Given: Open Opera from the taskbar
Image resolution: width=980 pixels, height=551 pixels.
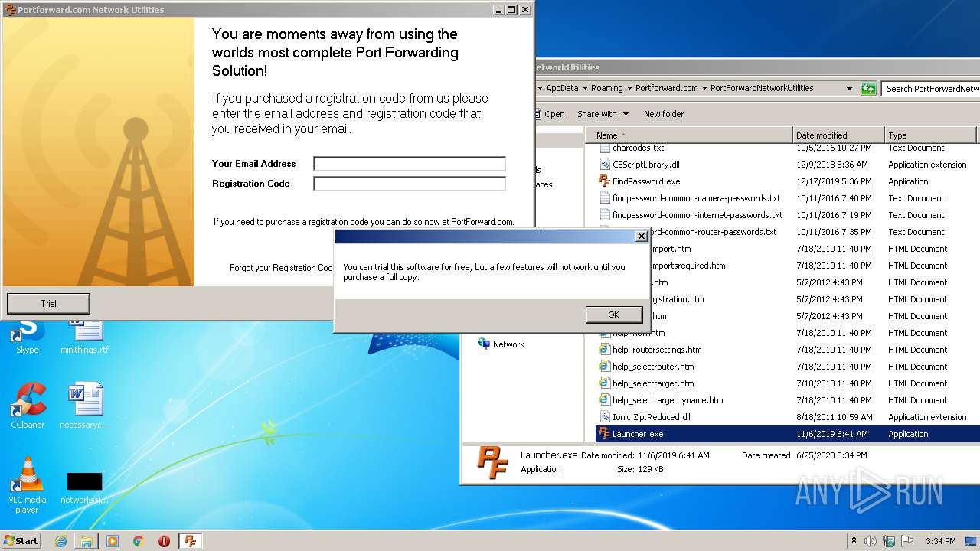Looking at the screenshot, I should pyautogui.click(x=164, y=541).
